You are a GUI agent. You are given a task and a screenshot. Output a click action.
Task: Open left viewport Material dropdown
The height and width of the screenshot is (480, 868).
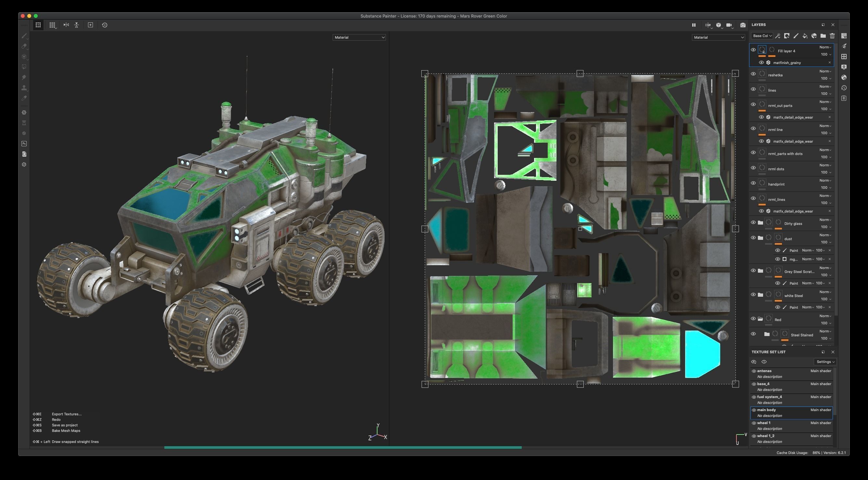click(x=359, y=37)
